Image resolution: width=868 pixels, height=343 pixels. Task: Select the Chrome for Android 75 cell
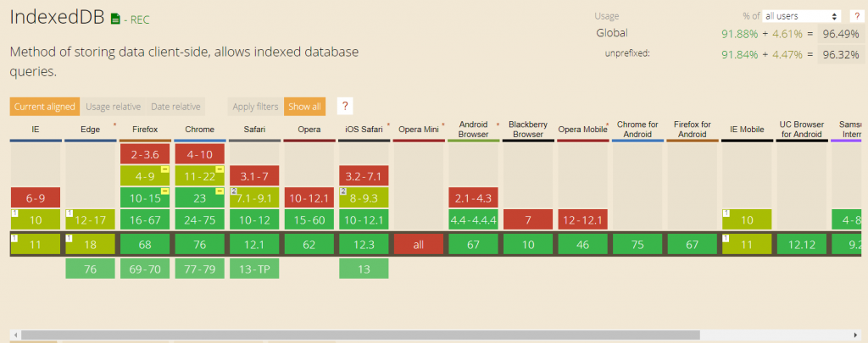[637, 244]
